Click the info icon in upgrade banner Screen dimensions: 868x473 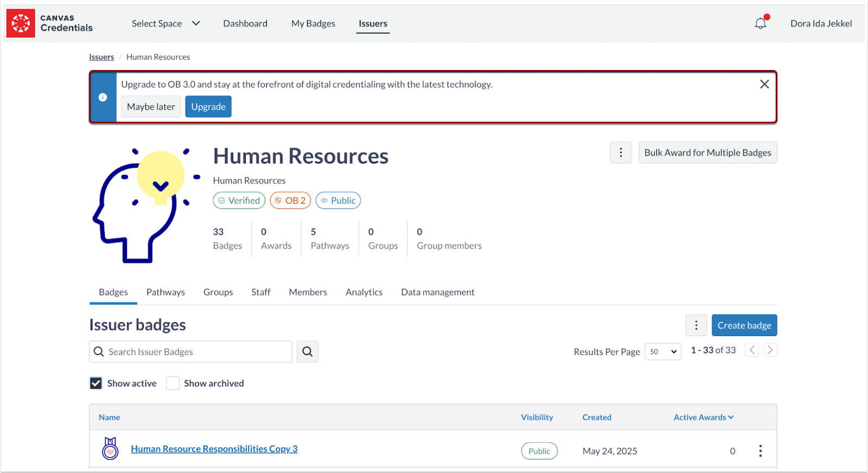pyautogui.click(x=103, y=97)
